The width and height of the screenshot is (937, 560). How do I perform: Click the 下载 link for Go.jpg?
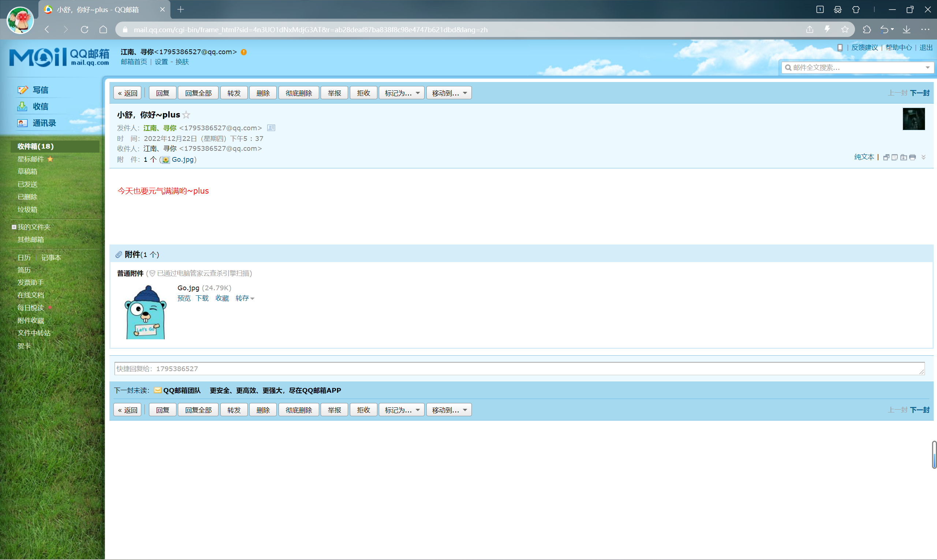point(202,298)
